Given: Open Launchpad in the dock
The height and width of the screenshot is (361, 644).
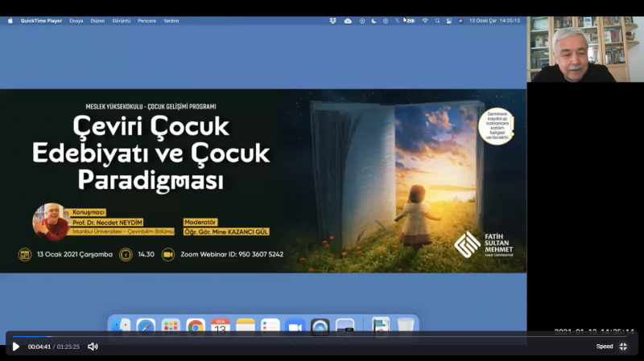Looking at the screenshot, I should pyautogui.click(x=171, y=326).
